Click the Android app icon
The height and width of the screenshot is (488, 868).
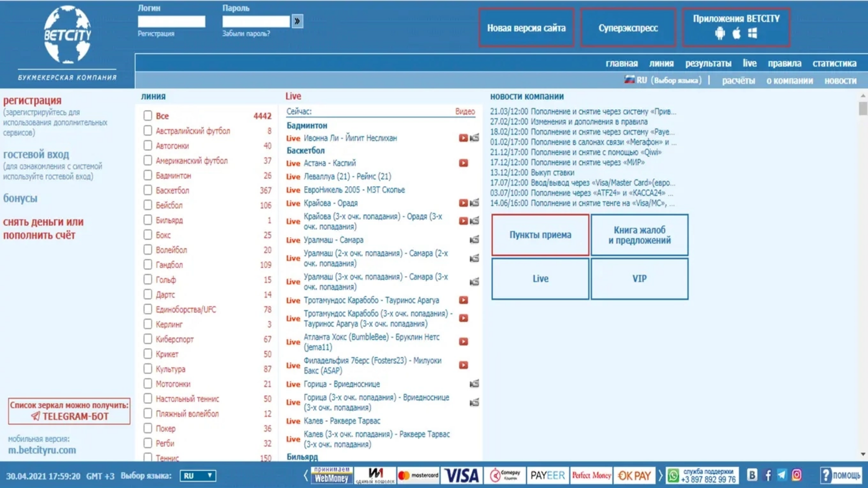pos(720,33)
